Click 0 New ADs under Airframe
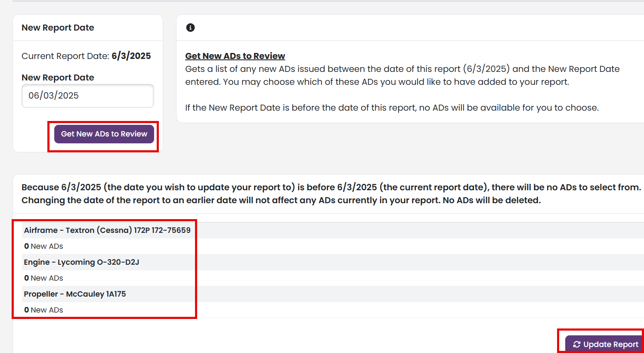This screenshot has width=644, height=353. [x=43, y=246]
